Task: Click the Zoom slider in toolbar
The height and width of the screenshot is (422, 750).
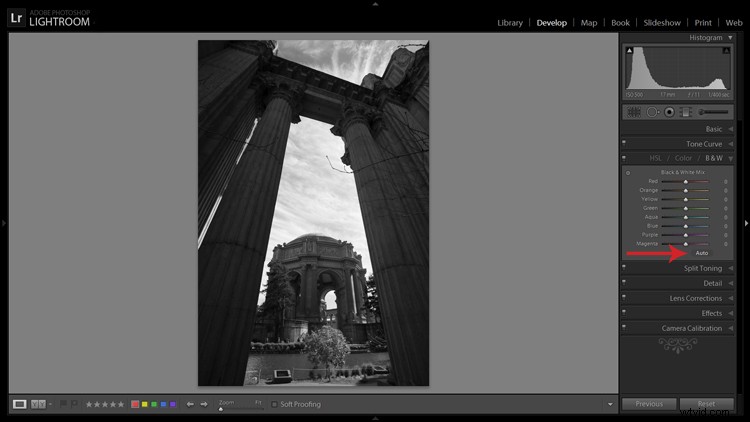Action: pos(241,409)
